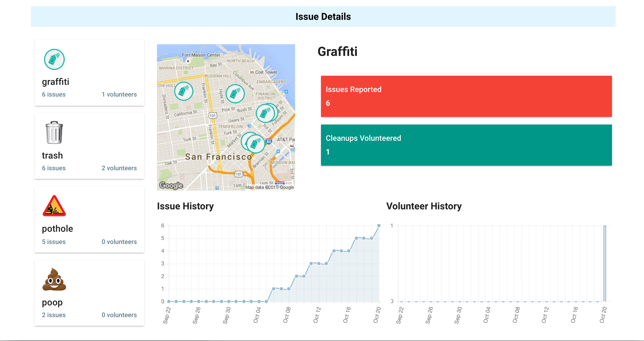Click graffiti marker in Financial District

[265, 113]
